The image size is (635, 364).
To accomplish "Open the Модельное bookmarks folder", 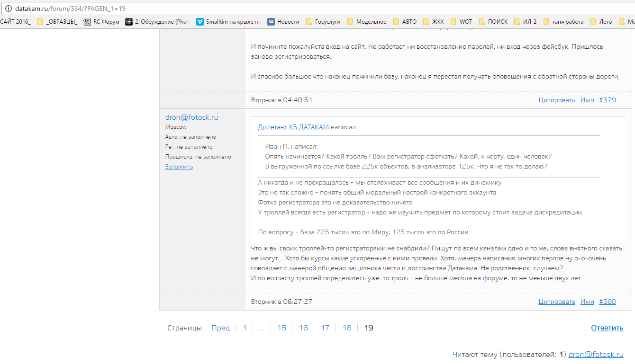I will coord(366,22).
